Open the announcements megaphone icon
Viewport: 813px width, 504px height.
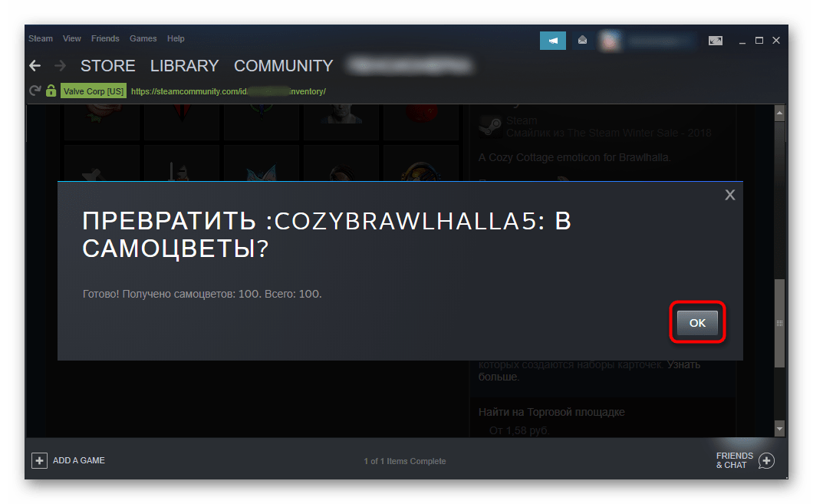pos(553,41)
